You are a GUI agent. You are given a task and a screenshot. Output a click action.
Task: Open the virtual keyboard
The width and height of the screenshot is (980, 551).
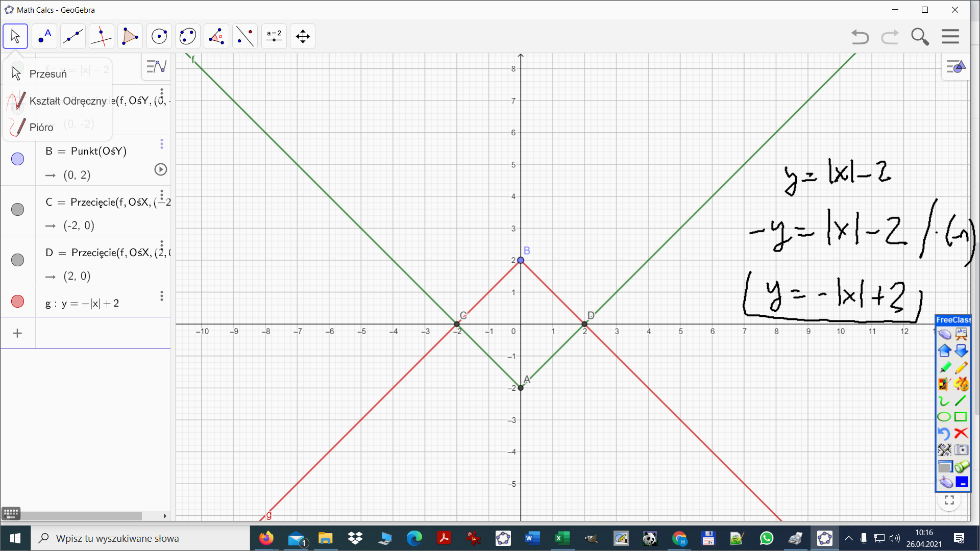(11, 513)
